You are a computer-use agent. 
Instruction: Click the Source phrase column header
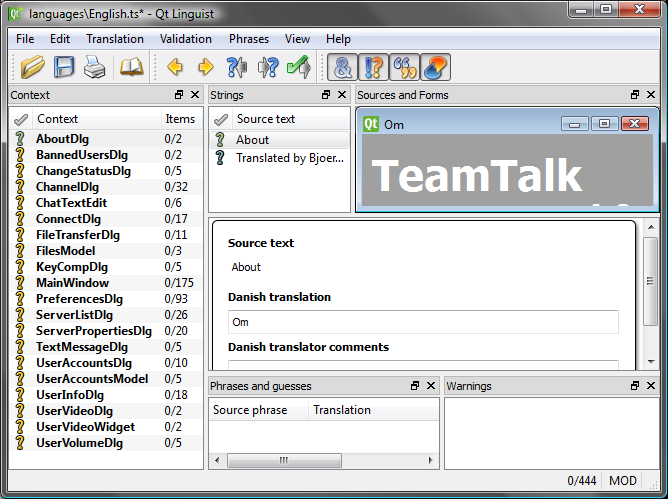(250, 410)
